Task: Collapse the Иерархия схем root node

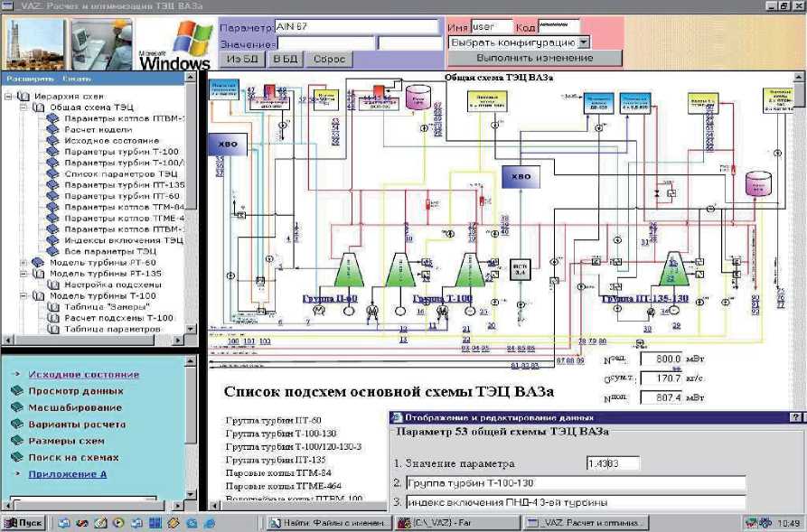Action: click(9, 97)
